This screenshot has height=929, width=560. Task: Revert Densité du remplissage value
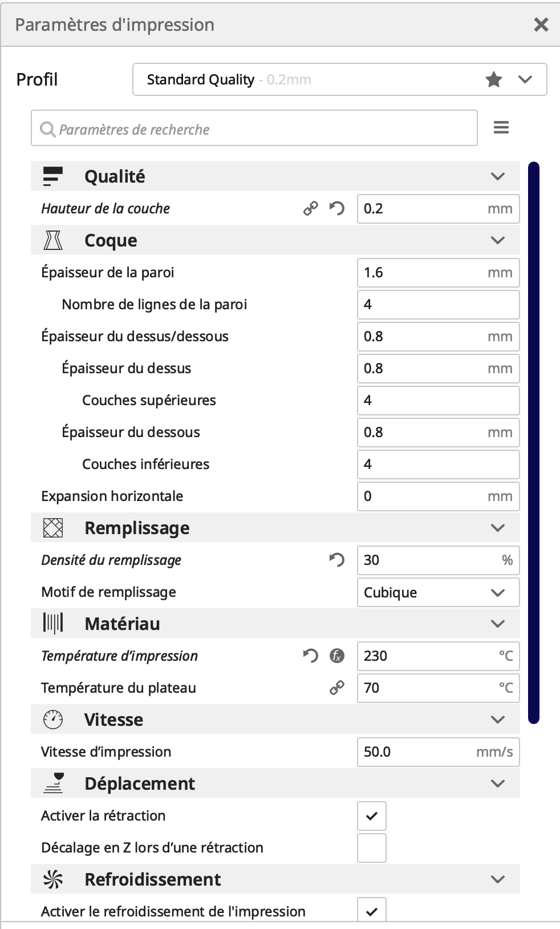click(x=337, y=560)
